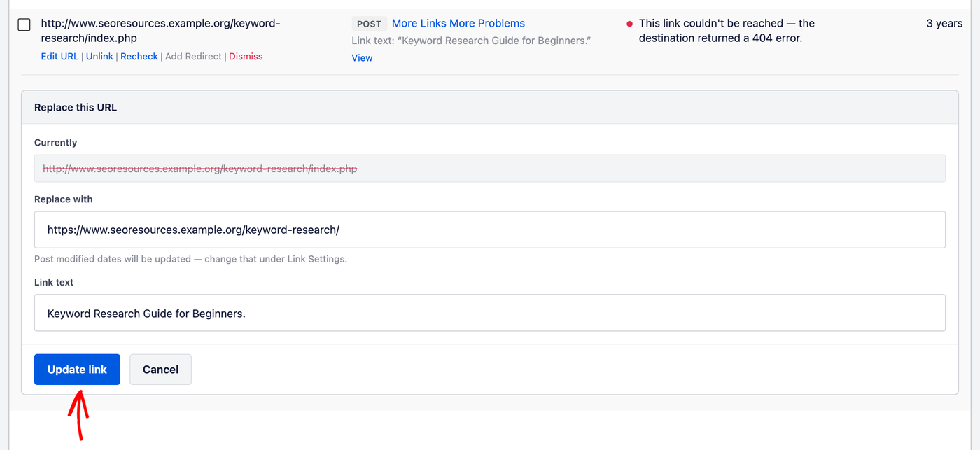The height and width of the screenshot is (450, 980).
Task: Click the disabled Currently URL field
Action: point(490,169)
